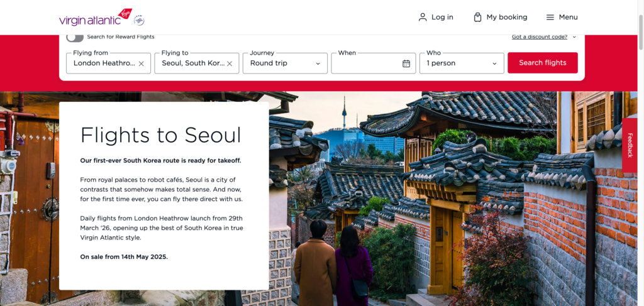Click the Log in person icon
Viewport: 644px width, 306px height.
pyautogui.click(x=422, y=17)
